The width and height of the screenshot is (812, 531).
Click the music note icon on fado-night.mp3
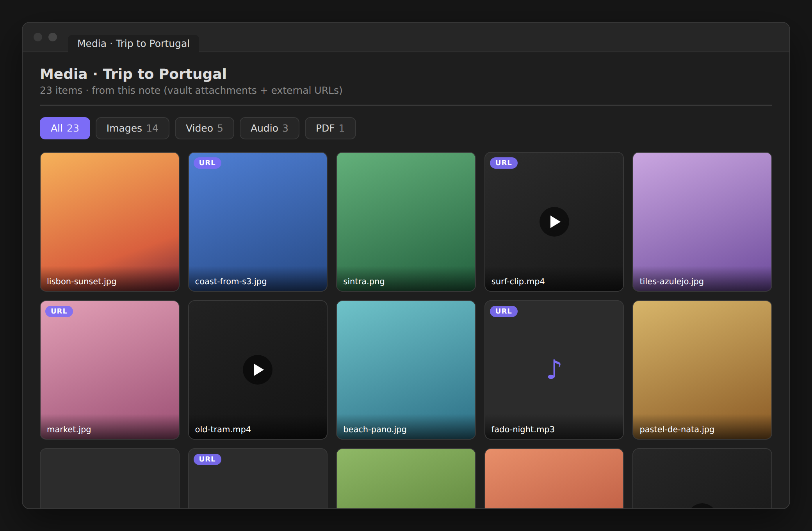click(x=554, y=369)
